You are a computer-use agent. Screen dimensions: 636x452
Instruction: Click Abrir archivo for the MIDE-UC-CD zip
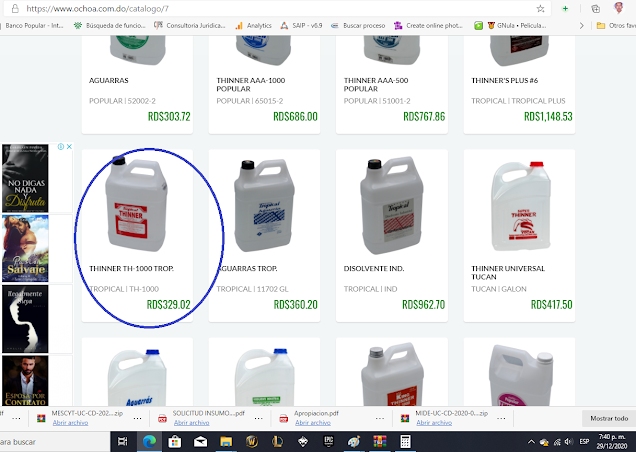tap(434, 423)
